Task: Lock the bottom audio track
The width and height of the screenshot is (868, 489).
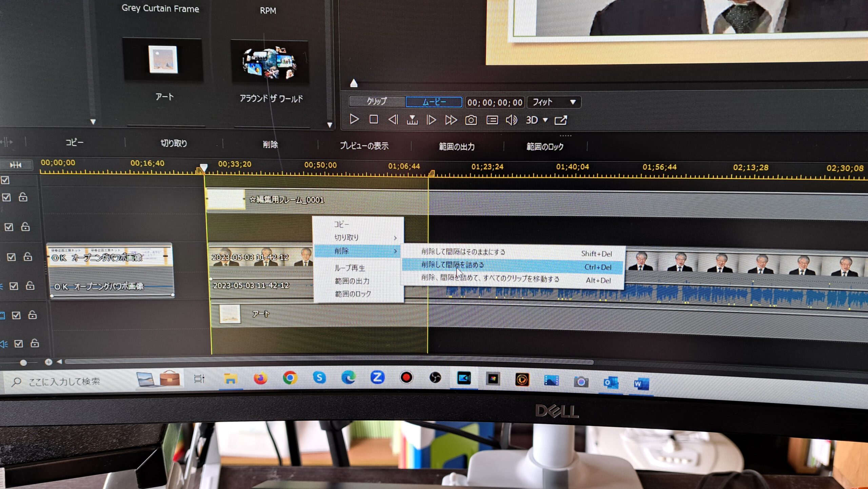Action: (35, 343)
